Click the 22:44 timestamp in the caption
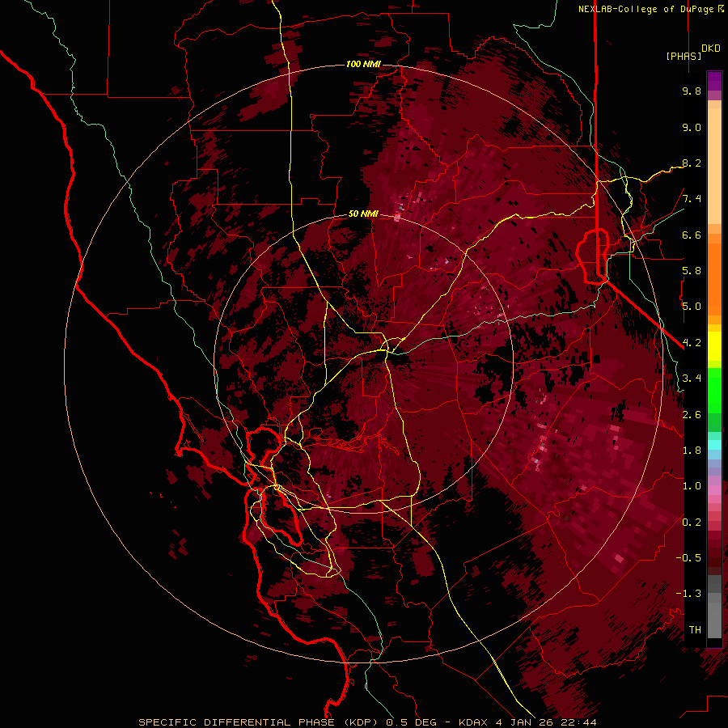Viewport: 728px width, 728px height. [x=578, y=722]
